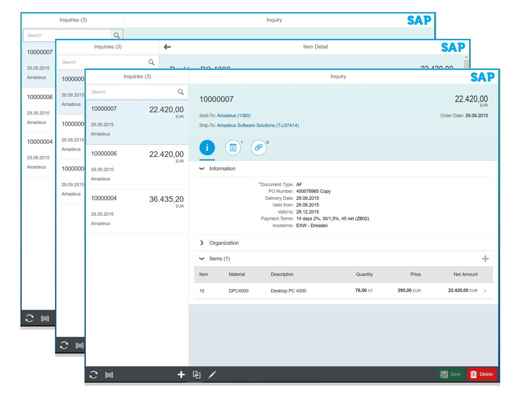Screen dimensions: 532x400
Task: Open Ship-To link Amadeus Software Solutions
Action: [258, 125]
